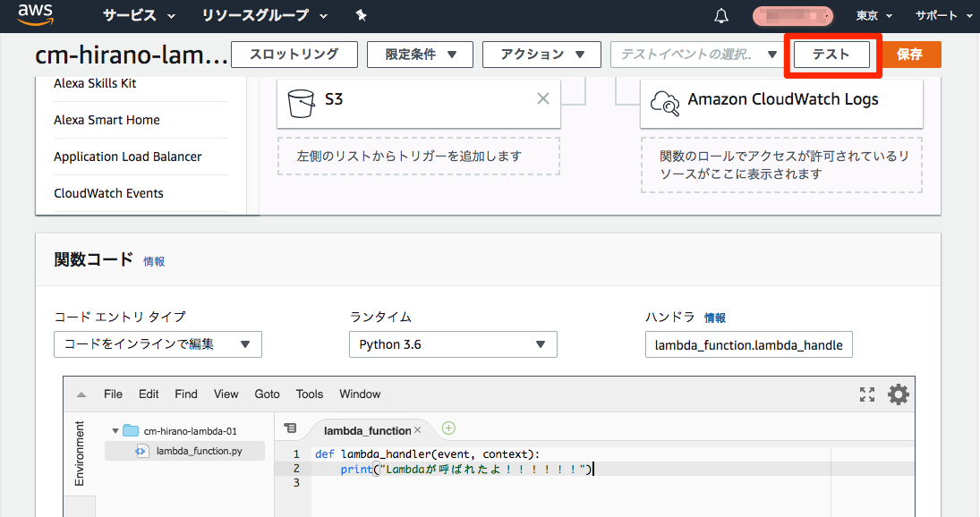
Task: Expand the 限定条件 dropdown
Action: (420, 55)
